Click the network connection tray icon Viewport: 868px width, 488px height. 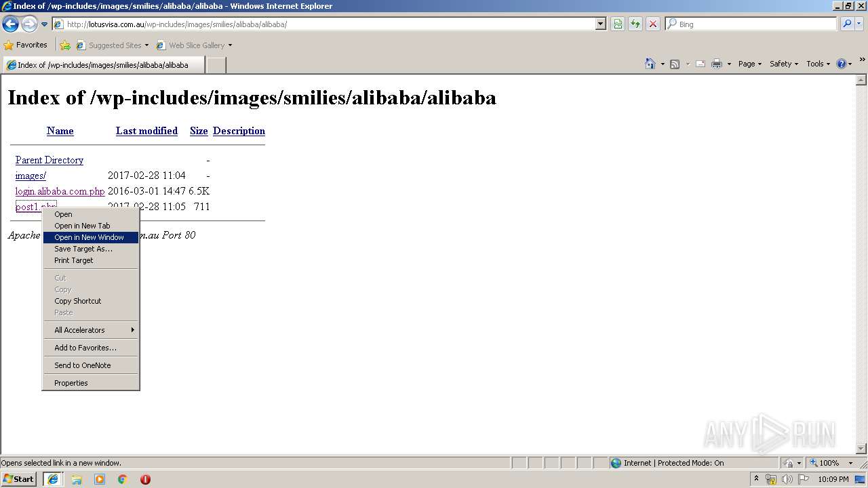pyautogui.click(x=771, y=479)
